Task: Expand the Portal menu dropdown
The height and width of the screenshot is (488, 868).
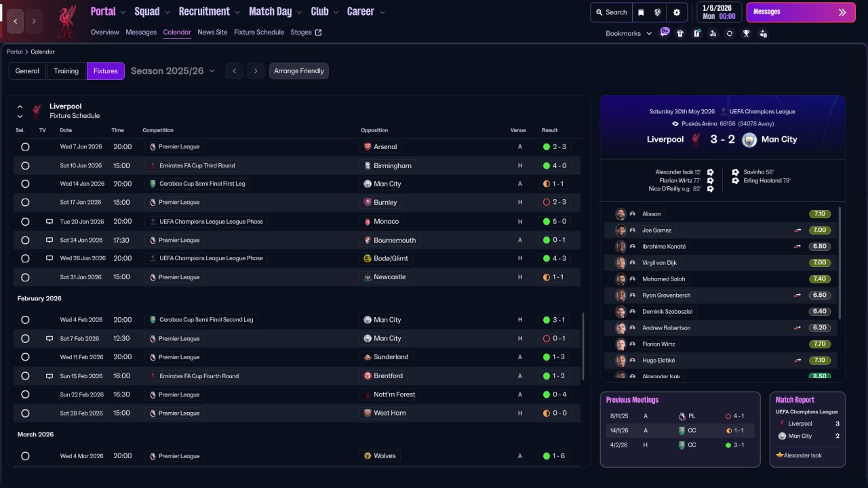Action: point(123,12)
